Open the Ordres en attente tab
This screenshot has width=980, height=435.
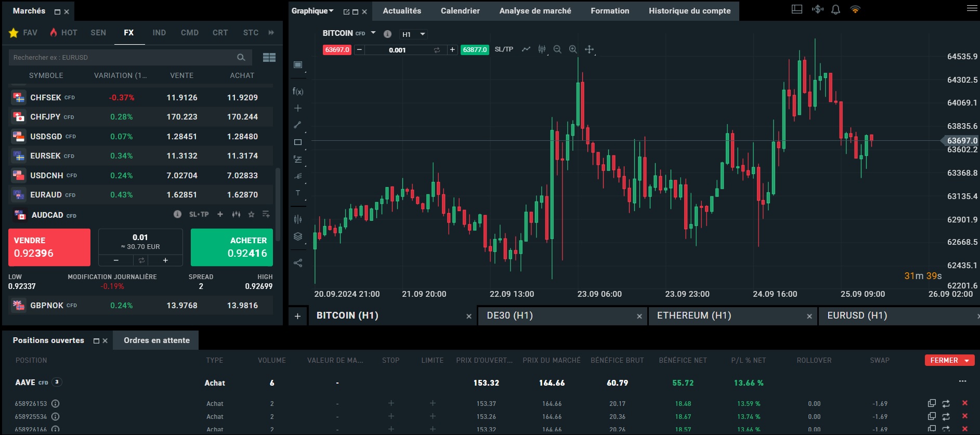(156, 340)
